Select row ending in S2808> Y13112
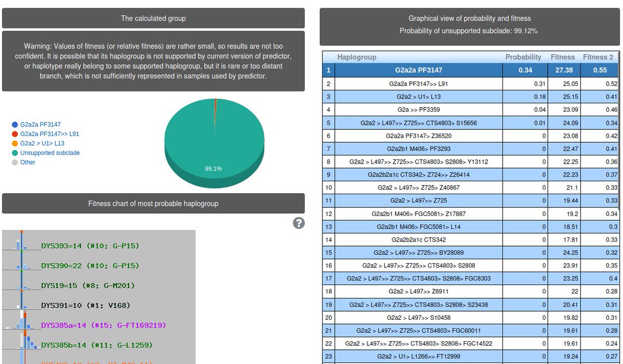Screen dimensions: 623x364 click(471, 161)
